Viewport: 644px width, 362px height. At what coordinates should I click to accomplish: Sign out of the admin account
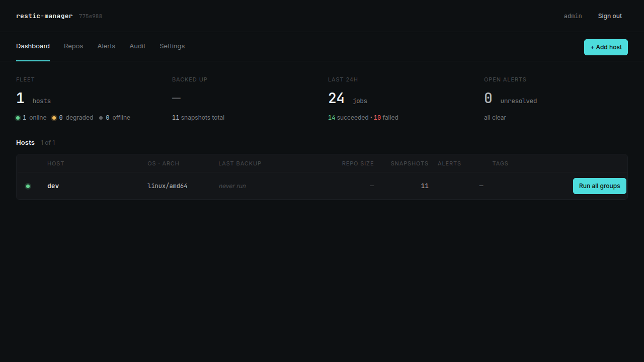[x=610, y=16]
